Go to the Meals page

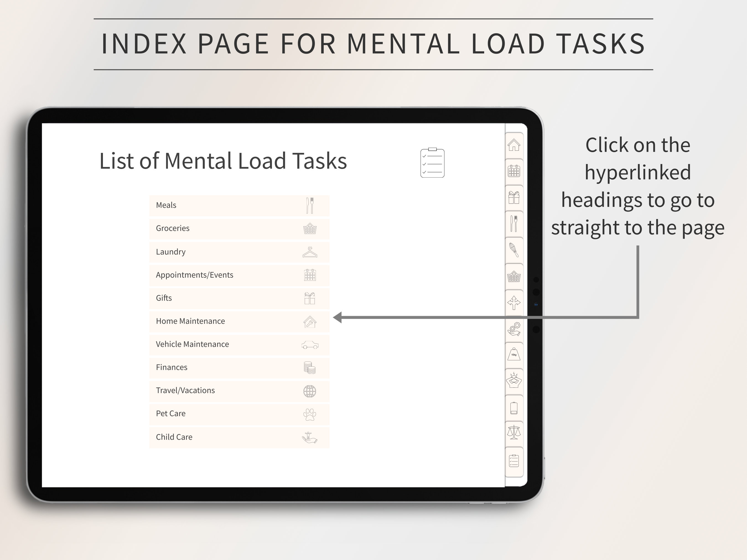coord(239,205)
